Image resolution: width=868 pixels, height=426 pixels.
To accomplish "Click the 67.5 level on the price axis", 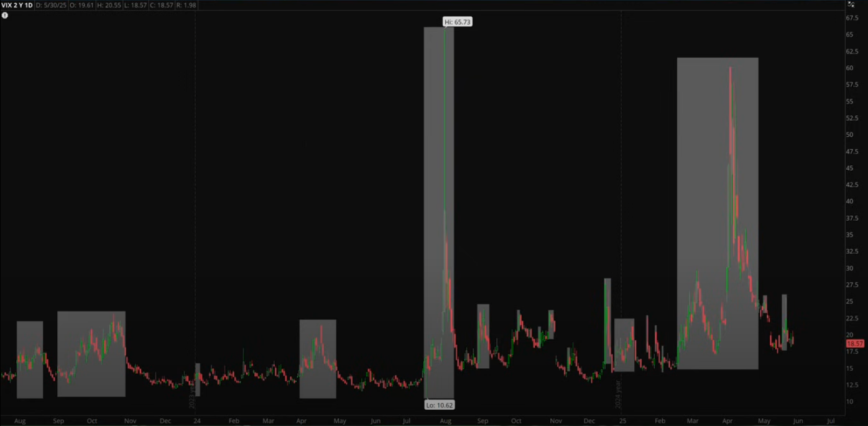I will (852, 18).
